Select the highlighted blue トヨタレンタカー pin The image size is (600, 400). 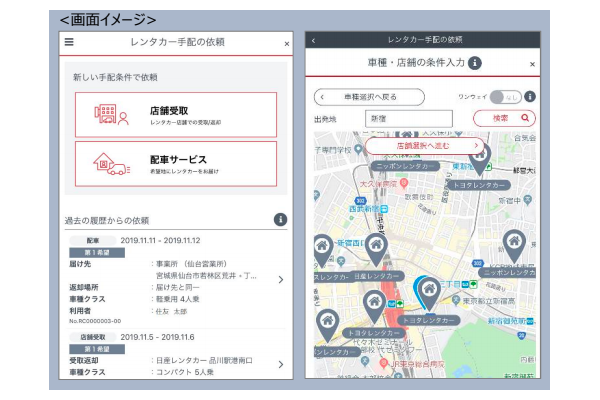click(x=429, y=295)
